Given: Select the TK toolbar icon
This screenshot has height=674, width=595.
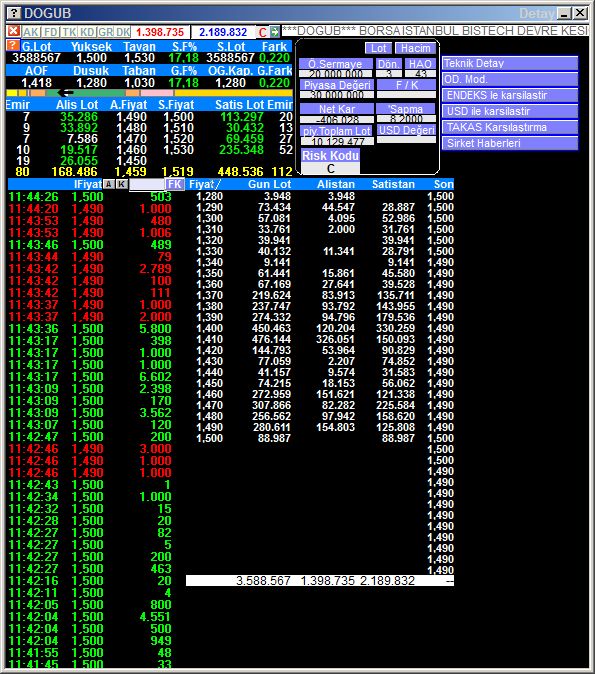Looking at the screenshot, I should click(x=69, y=32).
